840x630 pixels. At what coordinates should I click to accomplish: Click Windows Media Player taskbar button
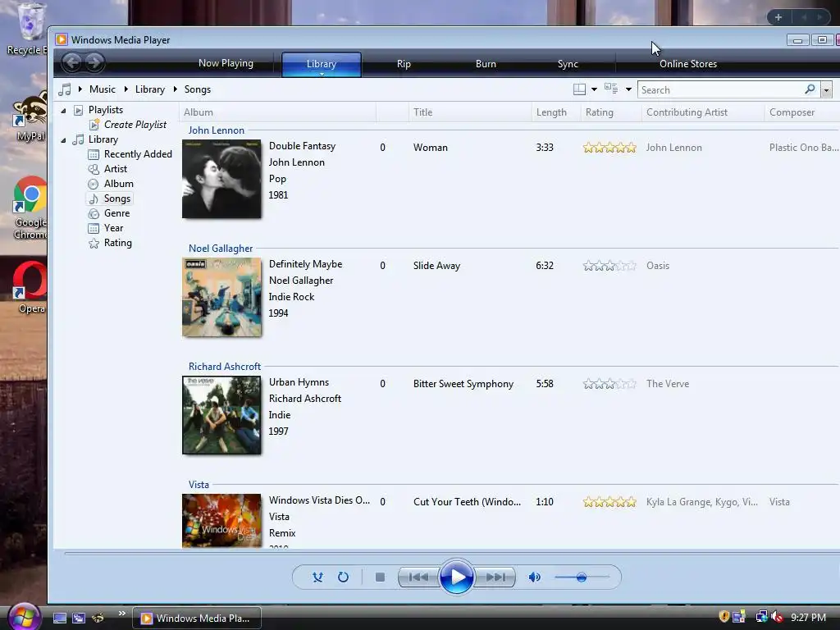click(197, 618)
